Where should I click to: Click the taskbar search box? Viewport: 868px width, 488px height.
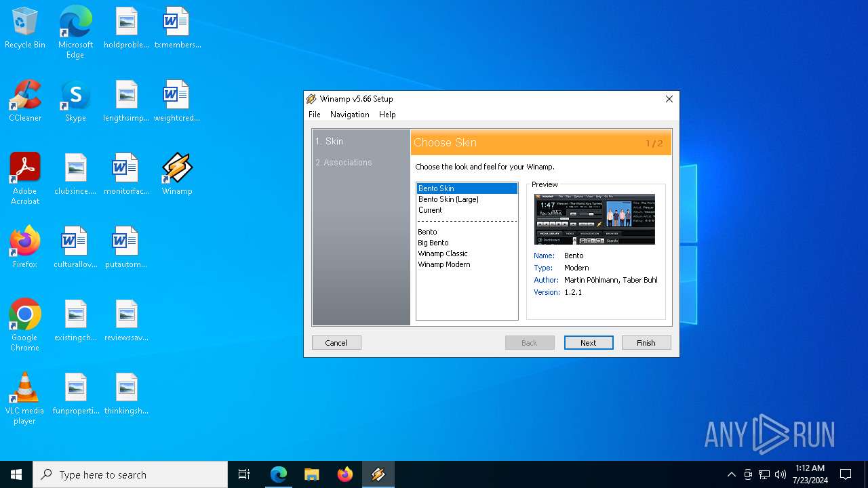[x=130, y=474]
